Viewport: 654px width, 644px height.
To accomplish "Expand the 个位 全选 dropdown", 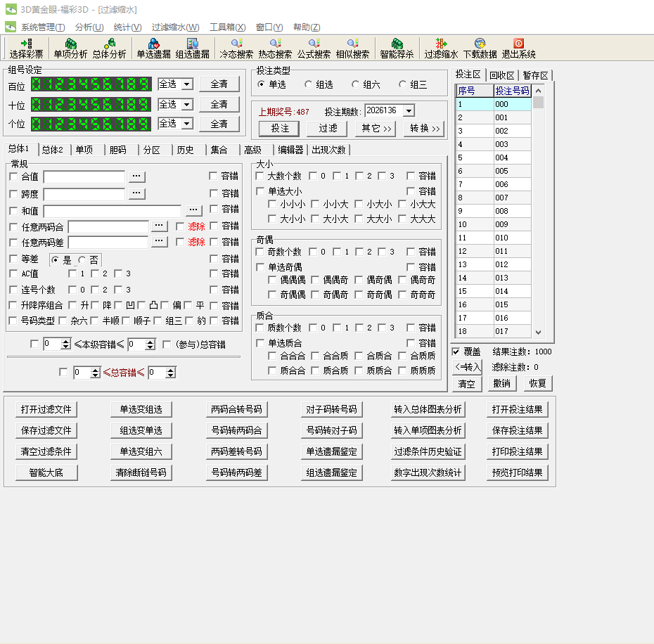I will point(187,124).
